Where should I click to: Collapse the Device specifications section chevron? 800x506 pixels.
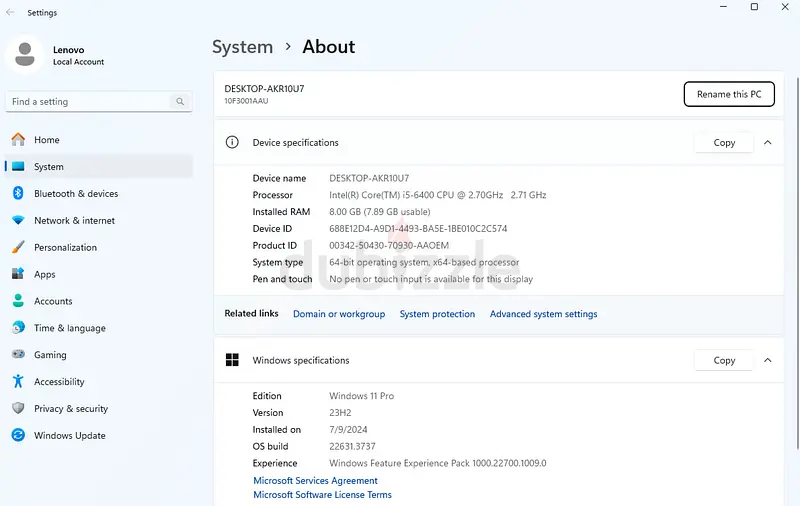click(768, 143)
